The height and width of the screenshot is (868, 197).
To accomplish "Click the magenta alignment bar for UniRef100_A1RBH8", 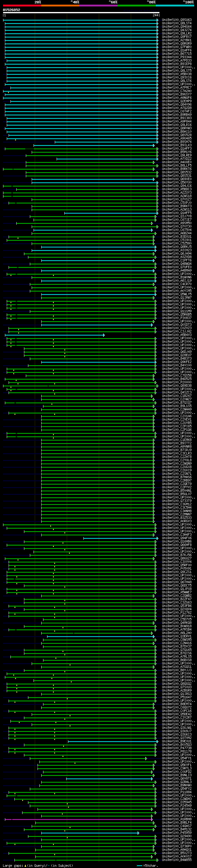I will point(79,819).
